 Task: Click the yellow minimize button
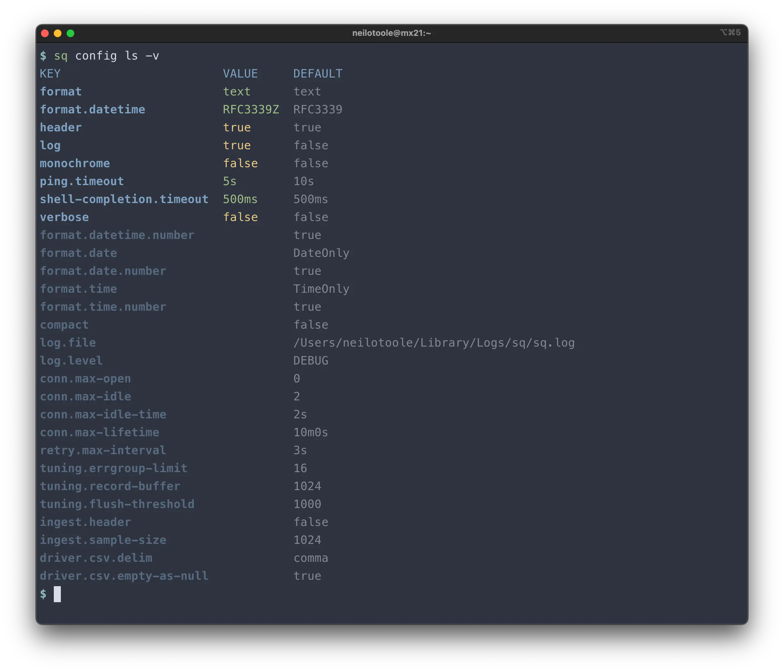tap(58, 33)
